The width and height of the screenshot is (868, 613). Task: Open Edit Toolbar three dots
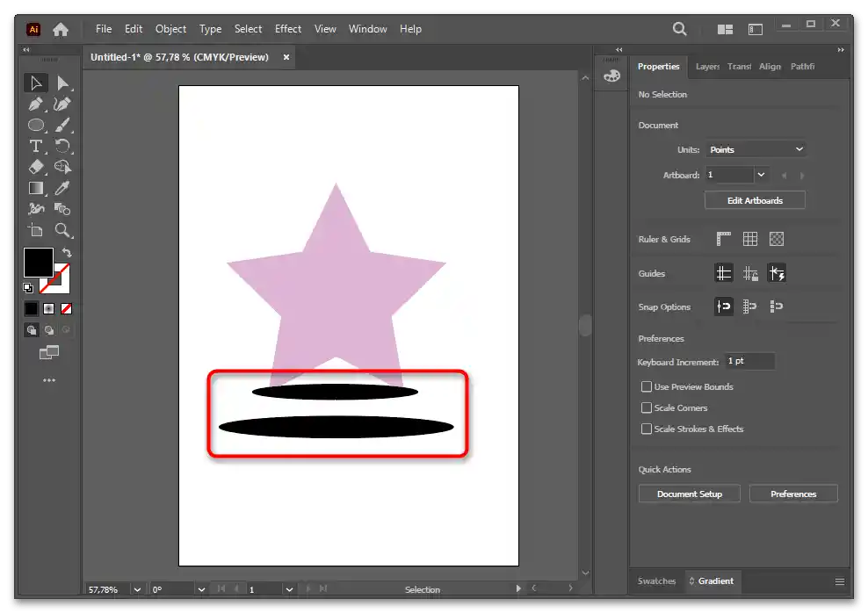click(x=49, y=380)
